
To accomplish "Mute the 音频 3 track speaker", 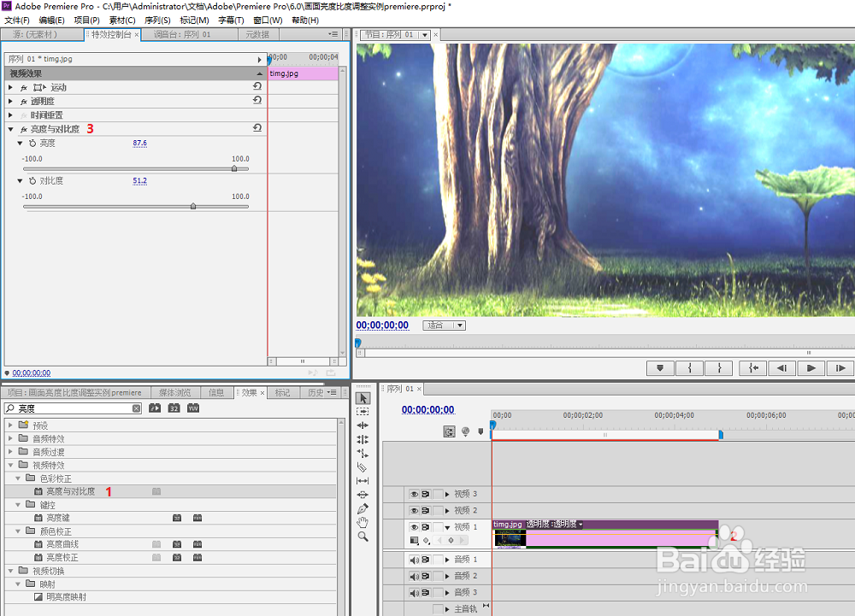I will pyautogui.click(x=414, y=593).
